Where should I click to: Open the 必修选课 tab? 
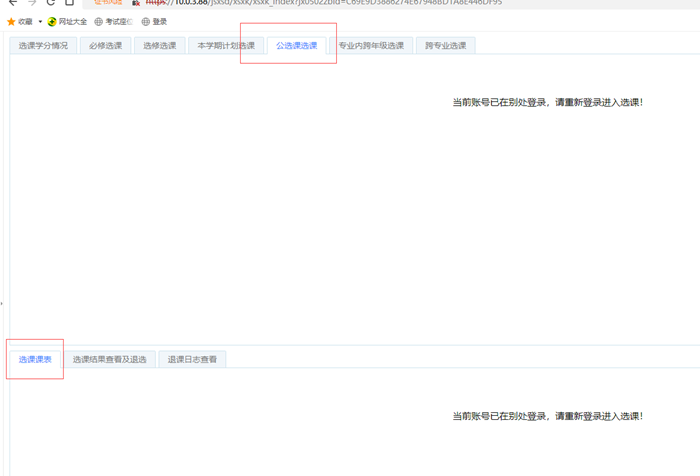point(105,46)
